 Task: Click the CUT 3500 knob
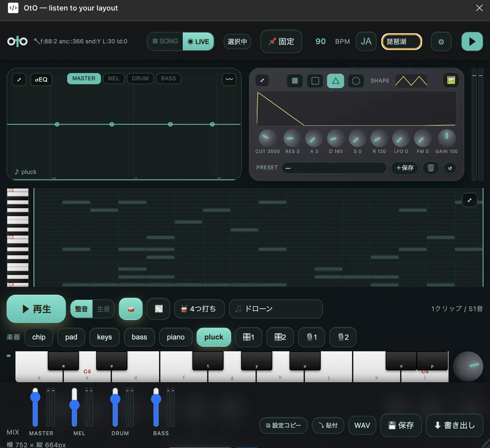coord(267,138)
